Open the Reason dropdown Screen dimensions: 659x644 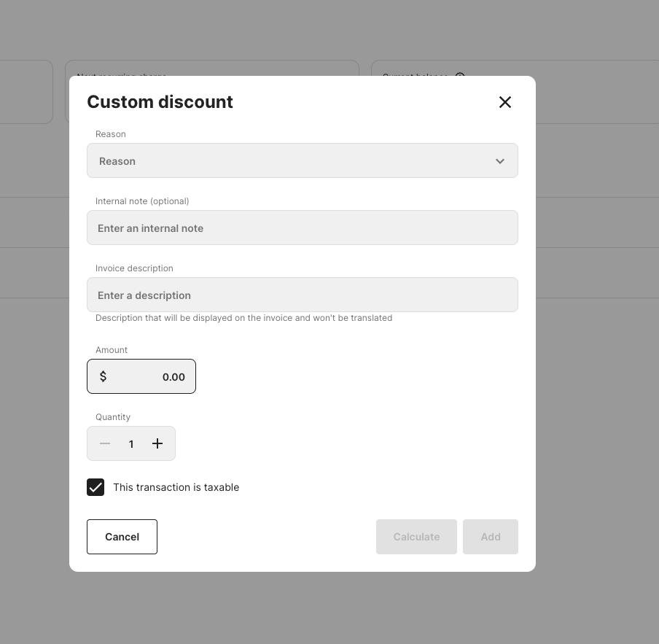pyautogui.click(x=303, y=160)
